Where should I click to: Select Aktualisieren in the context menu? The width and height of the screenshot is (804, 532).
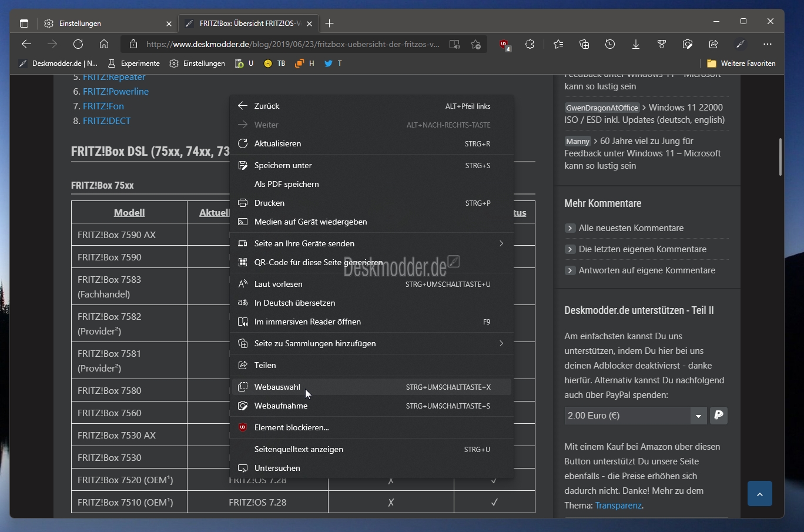point(371,143)
